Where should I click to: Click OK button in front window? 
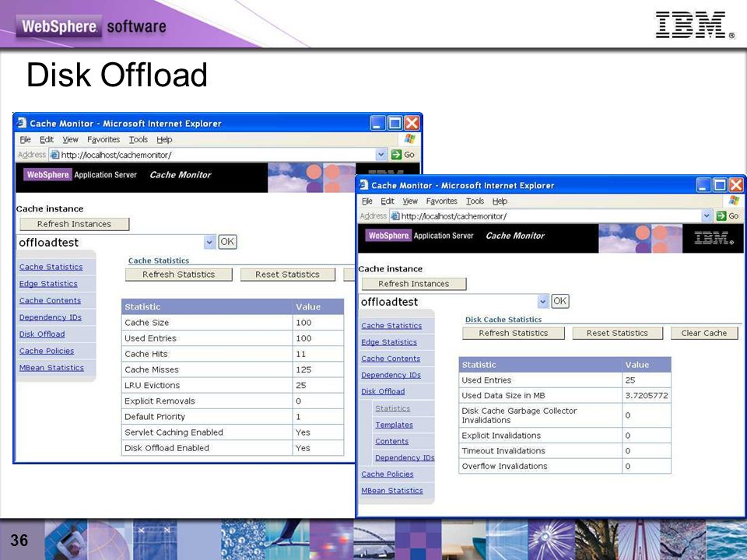tap(559, 301)
